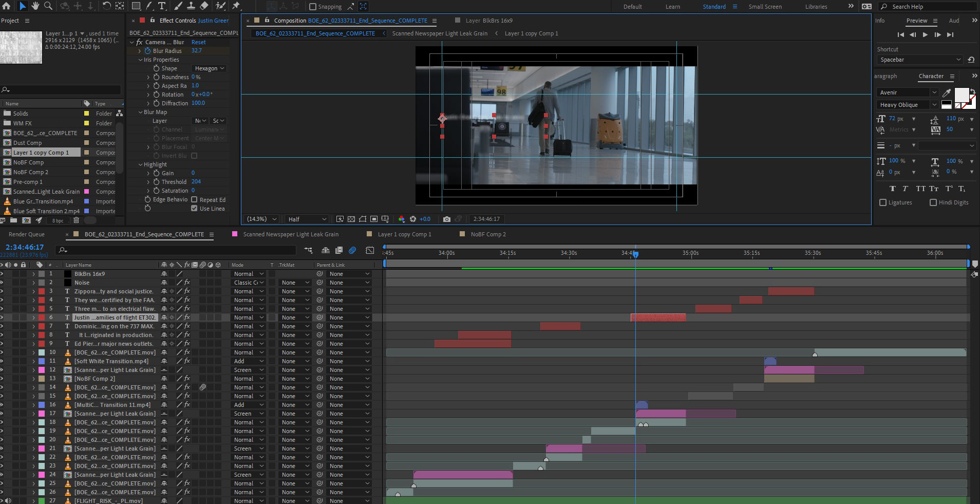Click the Reset Exposure aperture icon
The height and width of the screenshot is (504, 980).
[413, 219]
